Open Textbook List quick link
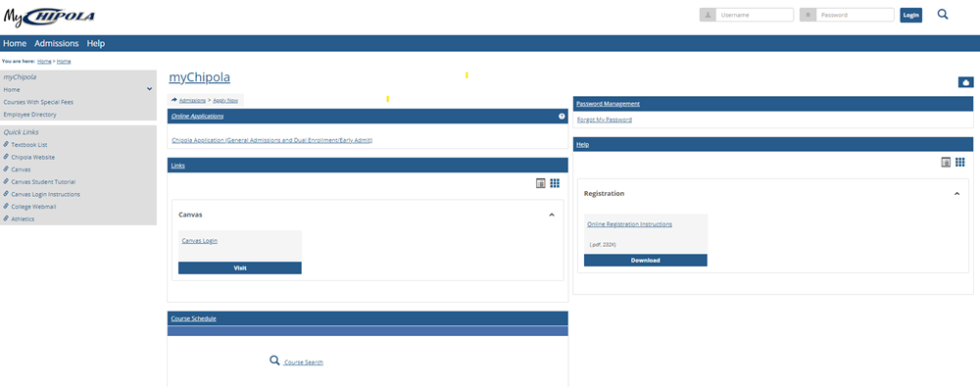This screenshot has width=980, height=387. click(29, 145)
